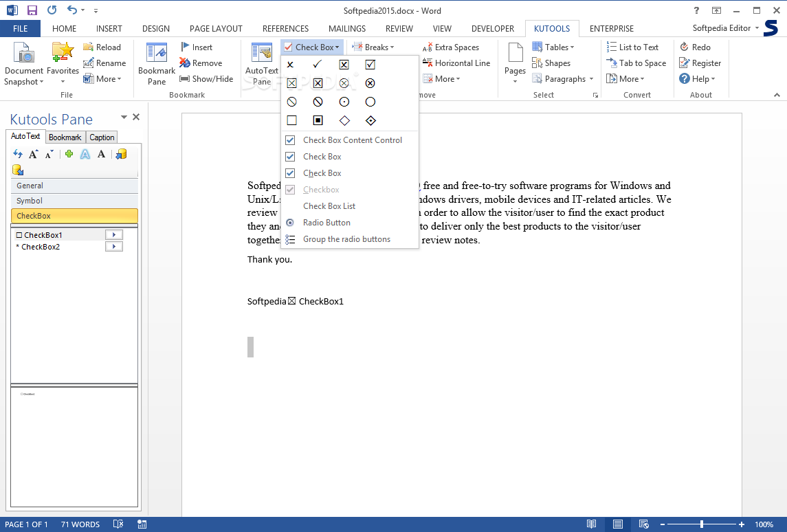Open the AutoText Pane
The width and height of the screenshot is (787, 532).
[261, 64]
